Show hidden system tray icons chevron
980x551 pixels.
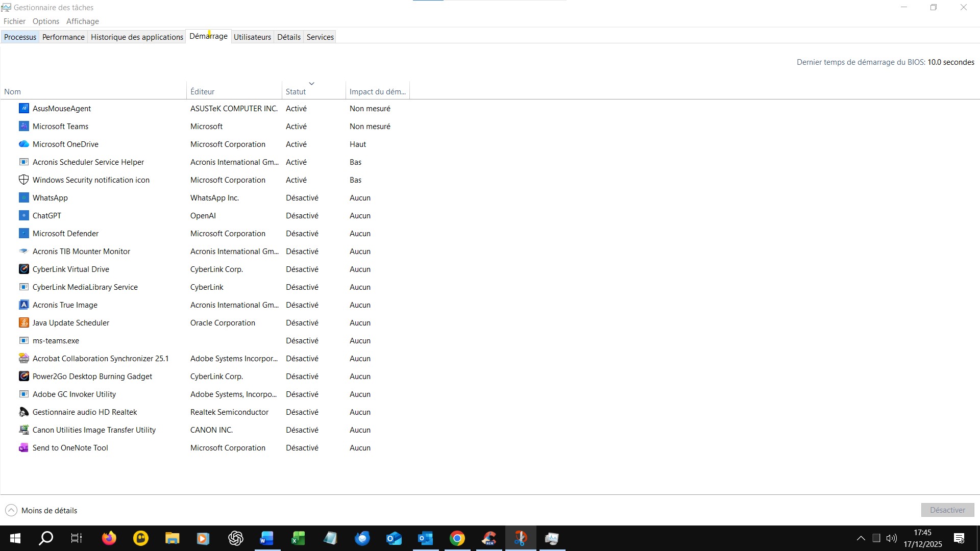(861, 538)
